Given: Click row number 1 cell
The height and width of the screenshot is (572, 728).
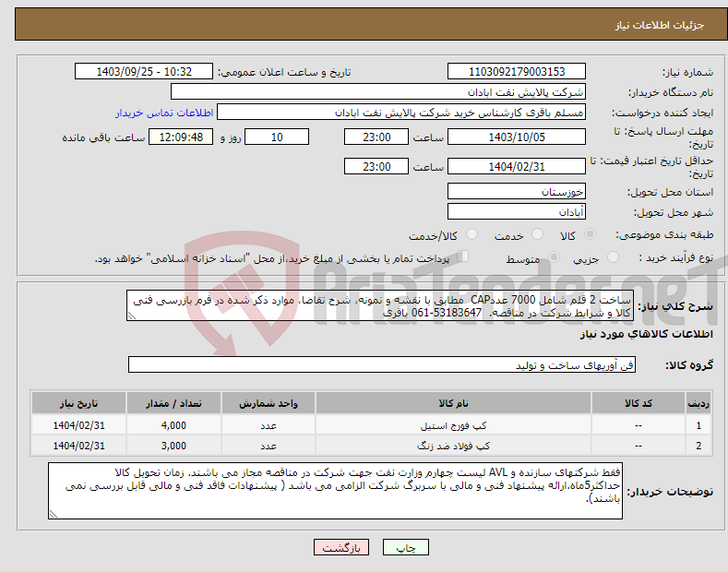Looking at the screenshot, I should pos(698,425).
